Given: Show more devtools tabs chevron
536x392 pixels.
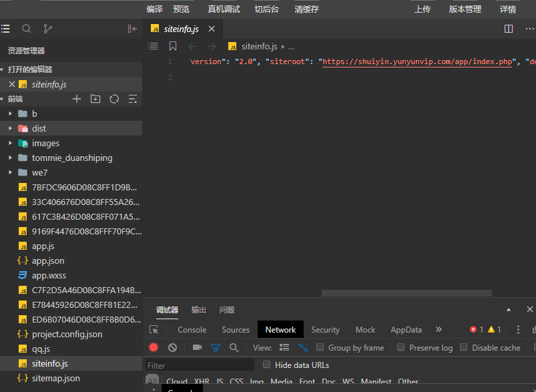Looking at the screenshot, I should (439, 329).
